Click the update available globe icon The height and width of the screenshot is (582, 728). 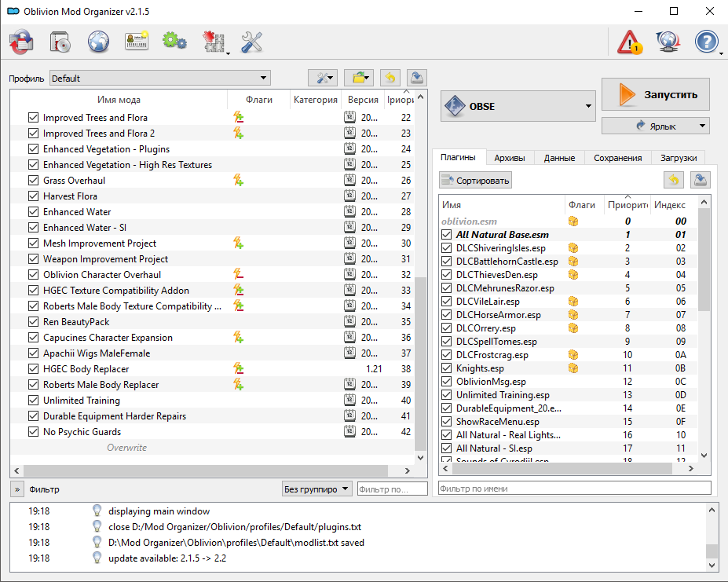click(x=668, y=42)
